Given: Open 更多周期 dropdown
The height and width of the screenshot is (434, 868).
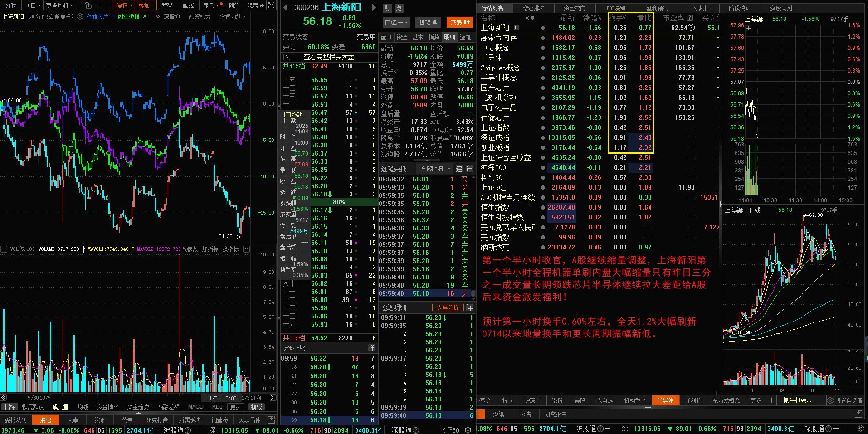Looking at the screenshot, I should [x=59, y=5].
